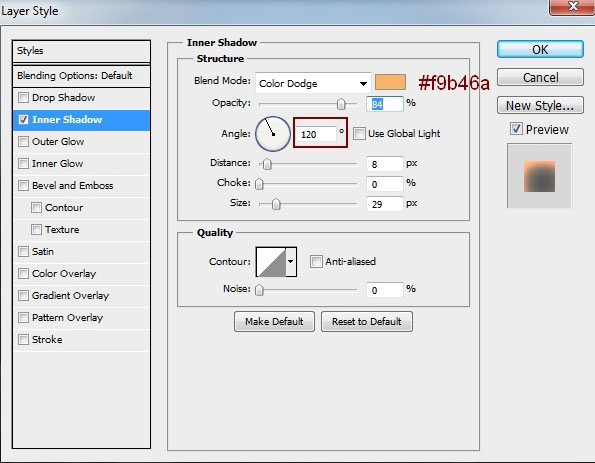Select the Pattern Overlay row label

67,318
